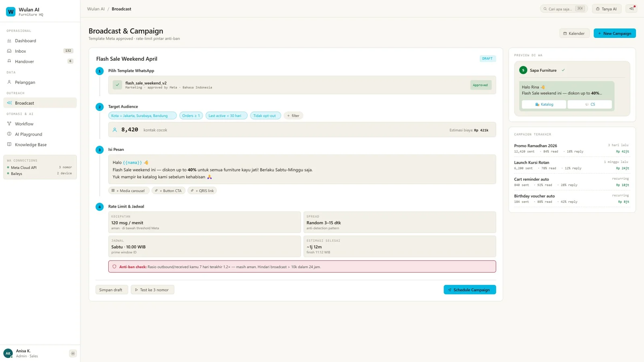Screen dimensions: 644x362
Task: Disable the Orders ≥ 1 filter chip
Action: click(x=191, y=115)
